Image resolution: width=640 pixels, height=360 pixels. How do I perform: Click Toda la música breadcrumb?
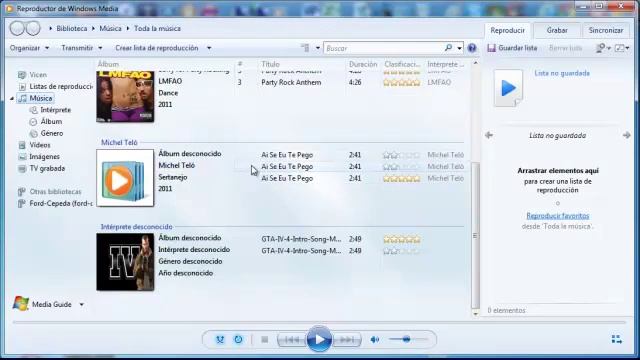(157, 29)
